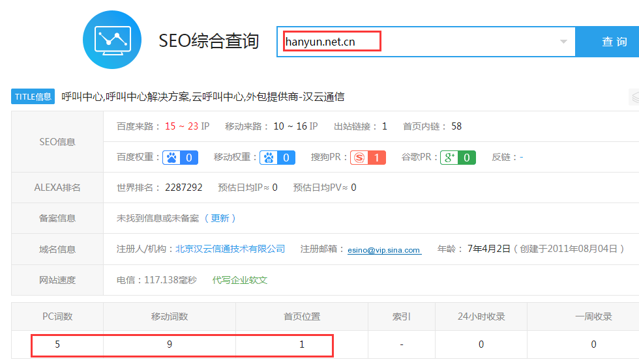
Task: Select the 移动词数 column header
Action: 170,316
